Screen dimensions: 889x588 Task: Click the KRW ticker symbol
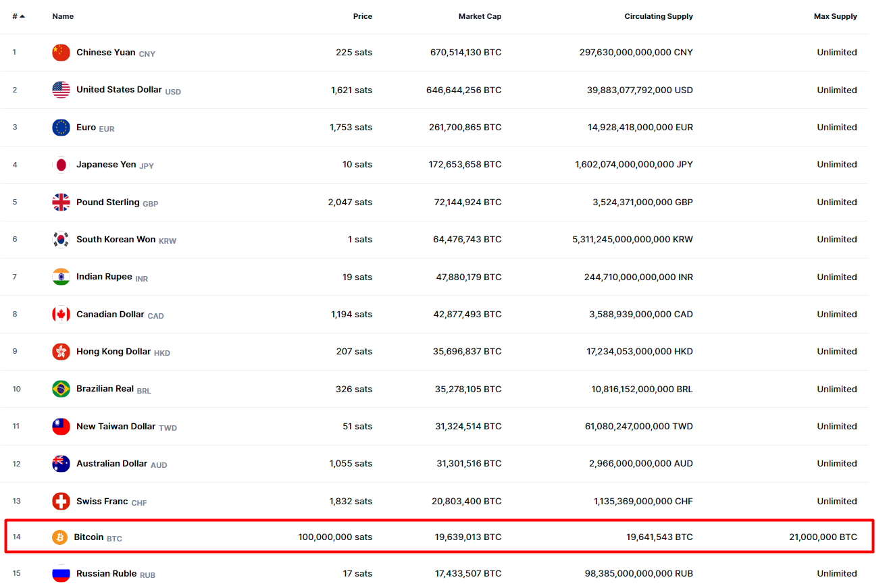168,241
